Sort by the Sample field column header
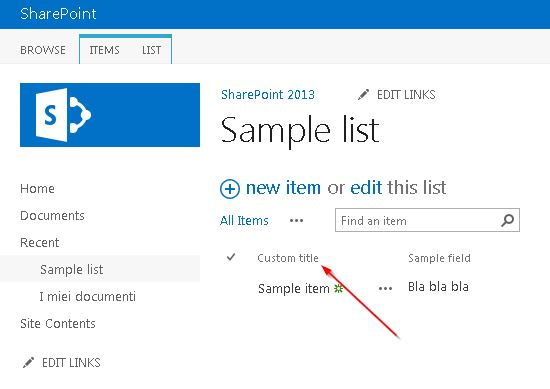Screen dimensions: 550x389 439,258
